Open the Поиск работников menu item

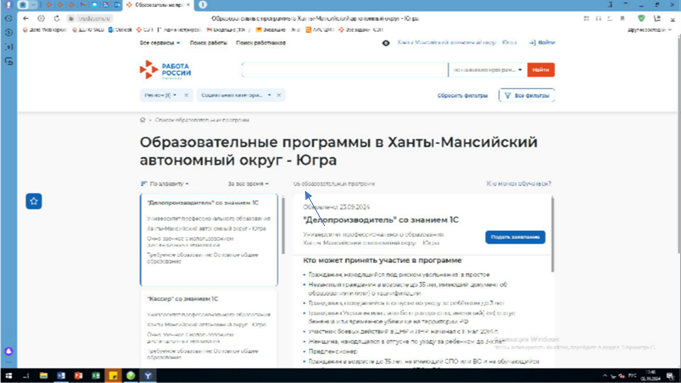coord(261,43)
